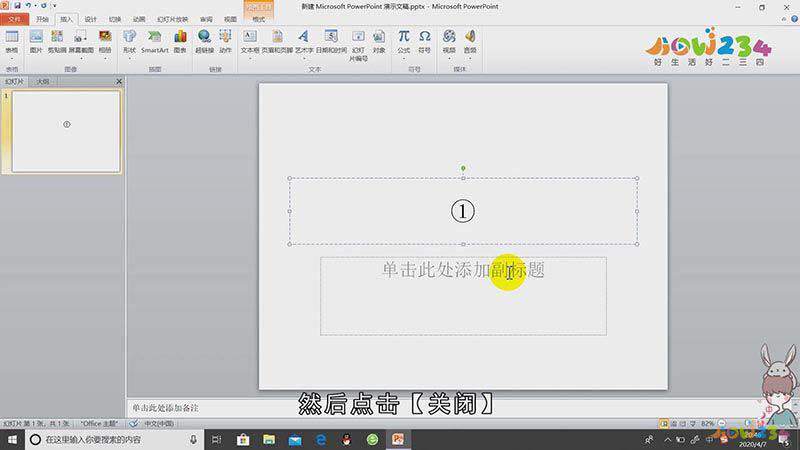Screen dimensions: 800x450
Task: Open the QQ penguin app on the taskbar
Action: tap(346, 439)
